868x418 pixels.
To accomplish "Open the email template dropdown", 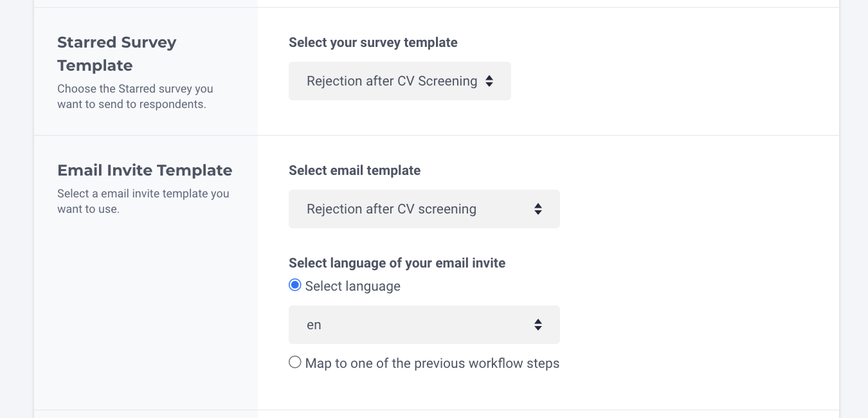I will click(x=424, y=209).
